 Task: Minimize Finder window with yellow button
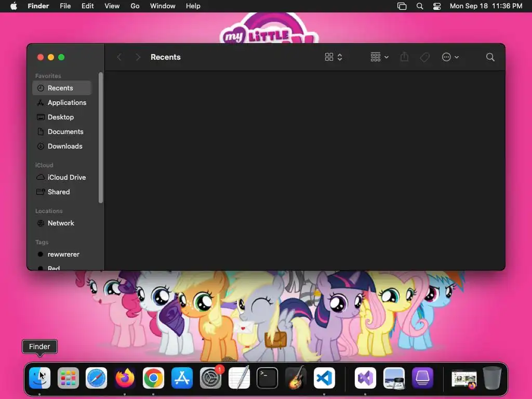(x=51, y=57)
